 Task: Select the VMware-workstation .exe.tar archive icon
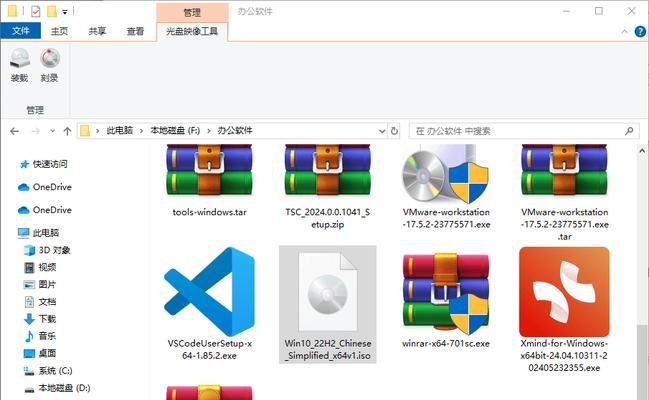click(565, 170)
